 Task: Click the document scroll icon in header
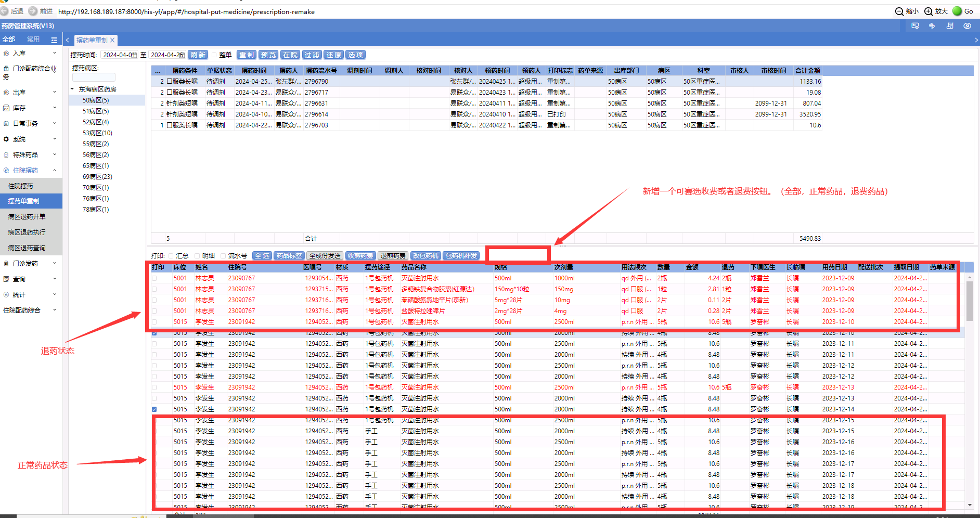[x=950, y=26]
